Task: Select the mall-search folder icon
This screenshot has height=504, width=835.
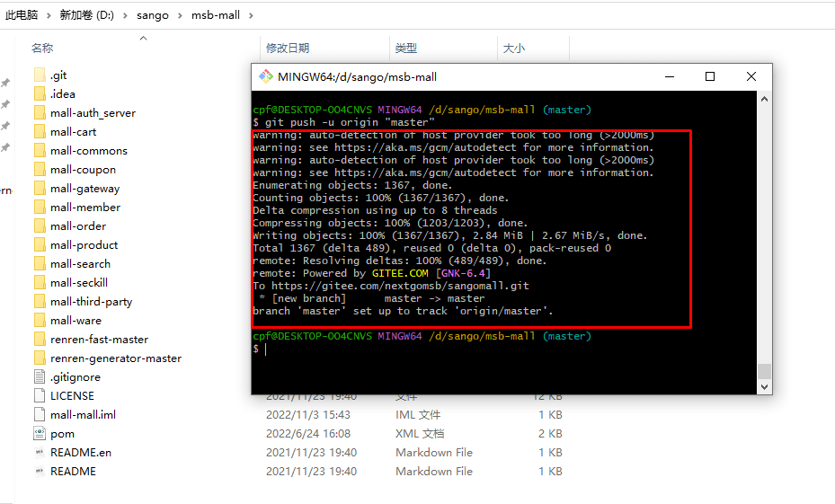Action: point(40,264)
